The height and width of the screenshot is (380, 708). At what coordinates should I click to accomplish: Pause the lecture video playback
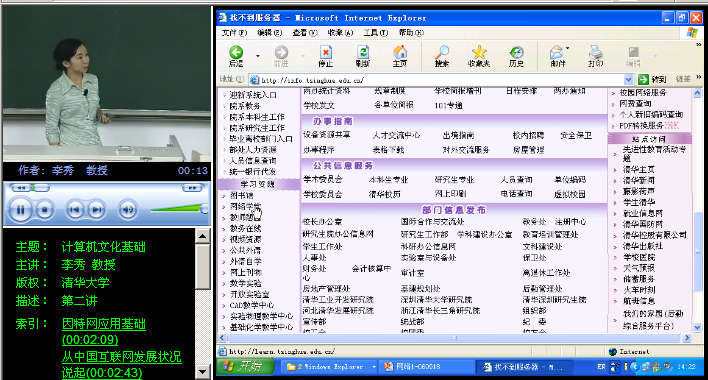pos(20,209)
